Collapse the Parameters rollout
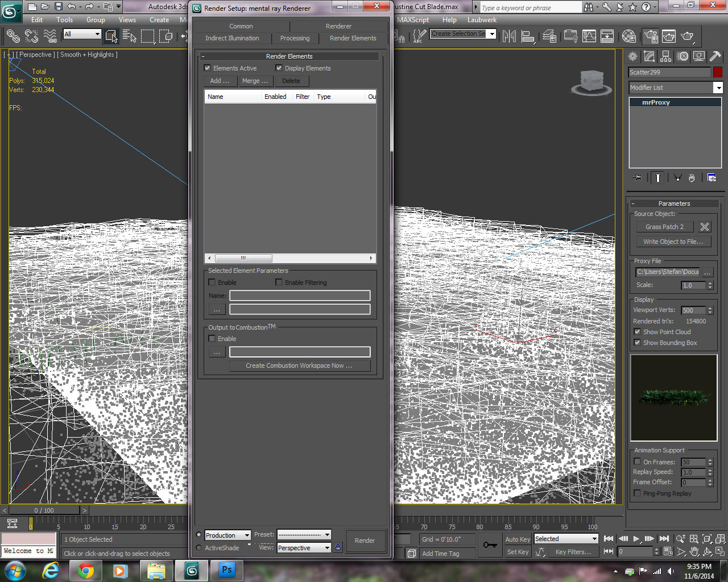This screenshot has height=582, width=728. click(x=674, y=203)
